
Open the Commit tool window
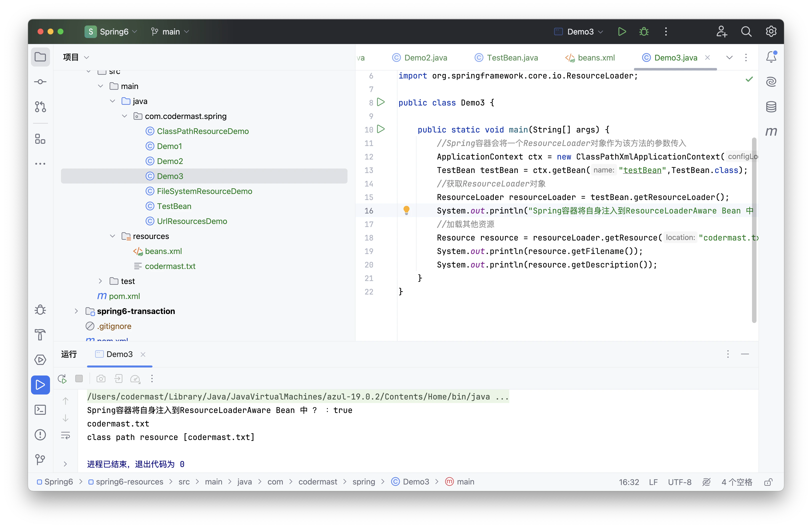[x=40, y=82]
